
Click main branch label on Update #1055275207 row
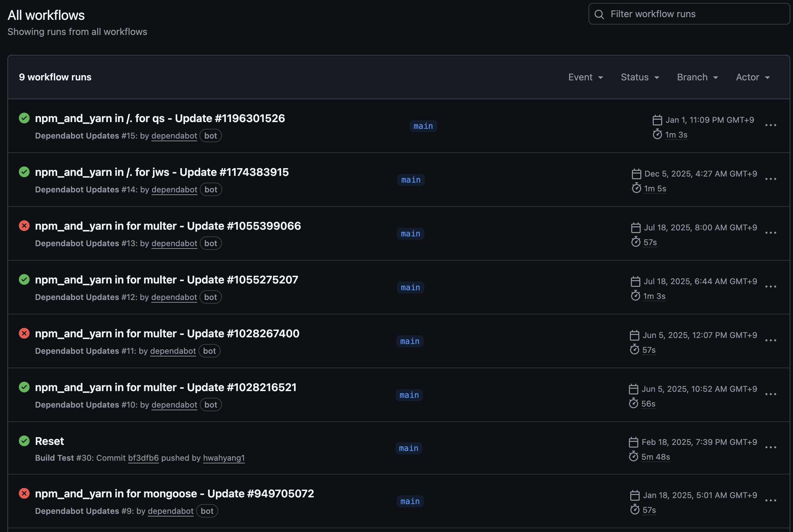[x=410, y=288]
